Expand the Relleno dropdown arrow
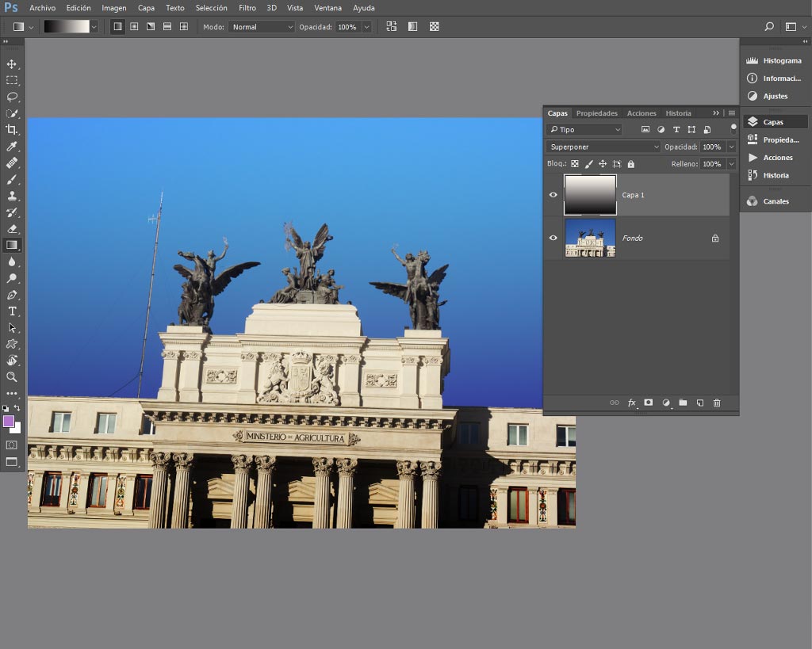This screenshot has height=649, width=812. click(x=731, y=164)
